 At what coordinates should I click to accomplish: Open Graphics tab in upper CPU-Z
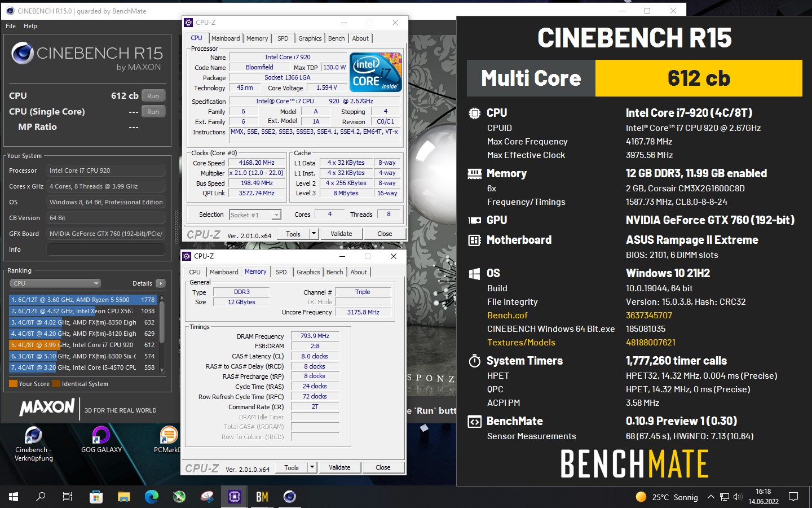[310, 38]
